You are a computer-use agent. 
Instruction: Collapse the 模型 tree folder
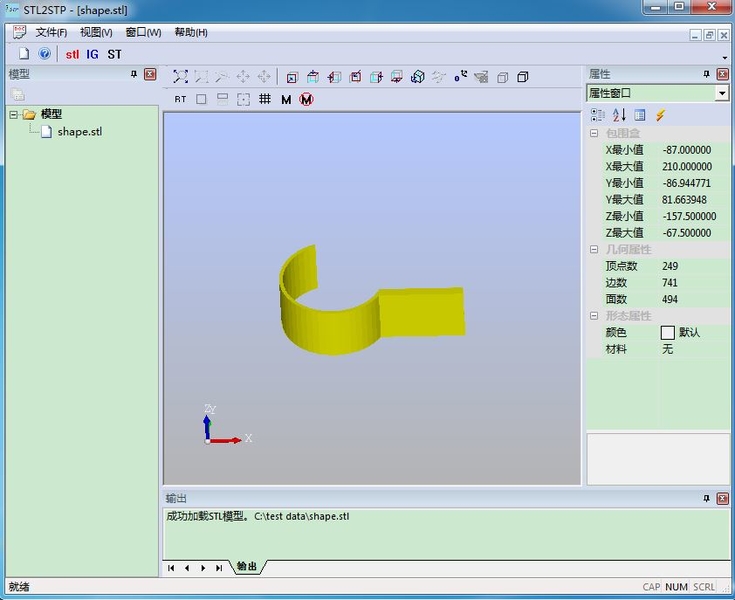14,114
